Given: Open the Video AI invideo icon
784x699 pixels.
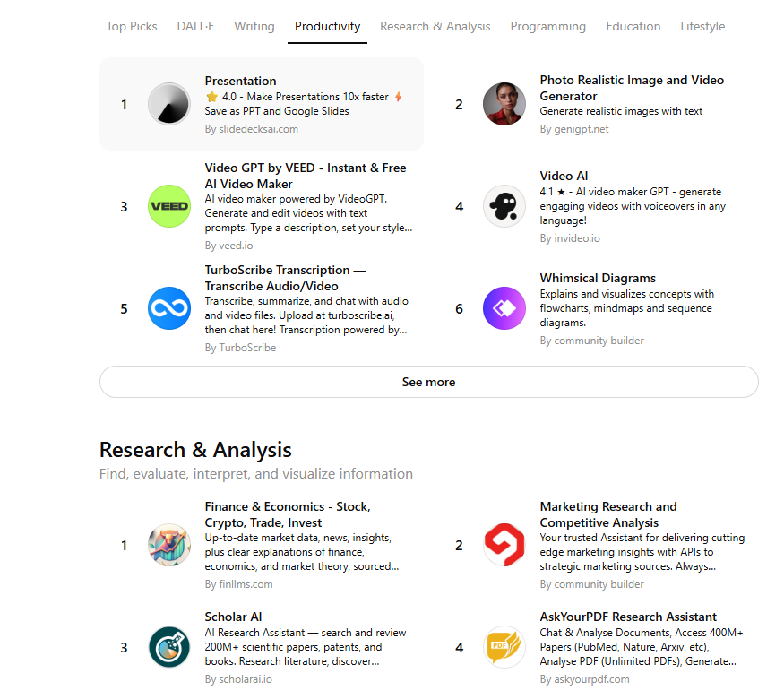Looking at the screenshot, I should (x=504, y=206).
